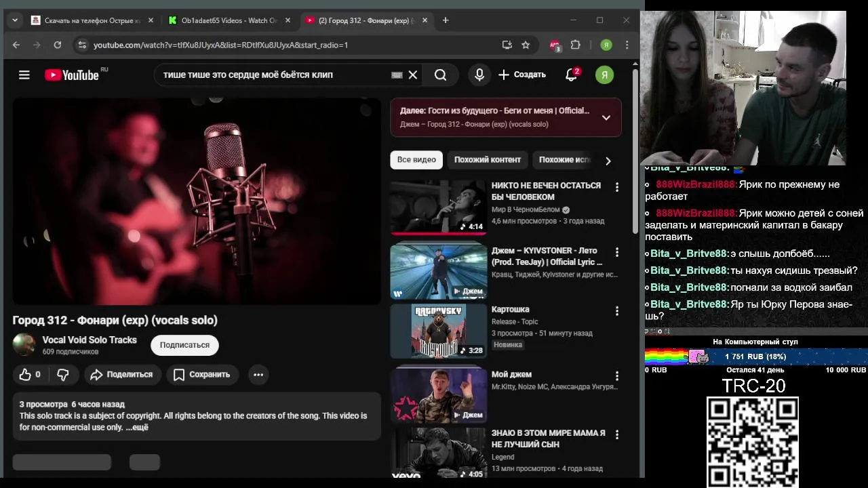Open Vocal Void Solo Tracks channel

point(90,340)
